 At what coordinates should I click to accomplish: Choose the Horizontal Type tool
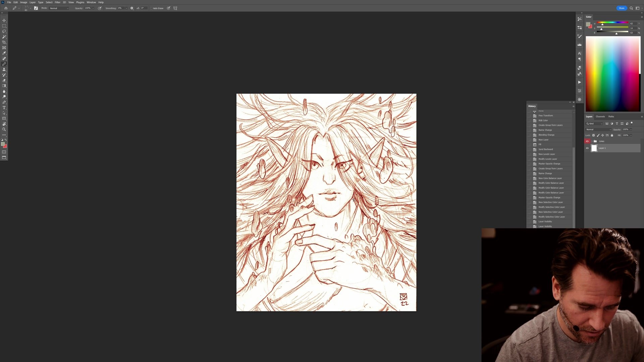[4, 108]
